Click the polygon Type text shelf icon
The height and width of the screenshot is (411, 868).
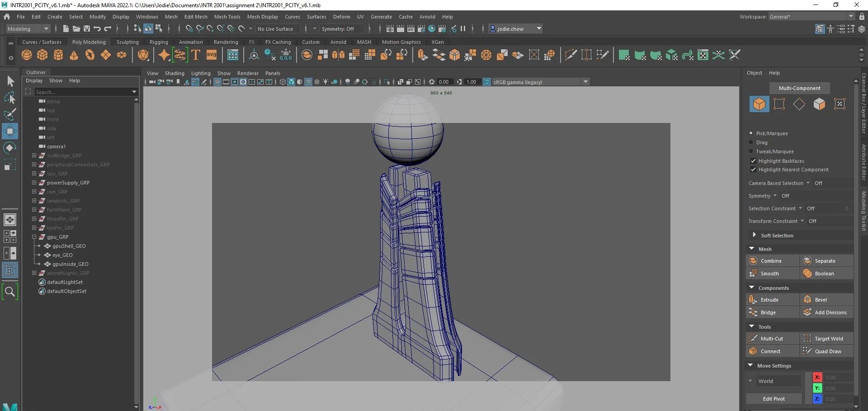(x=196, y=55)
